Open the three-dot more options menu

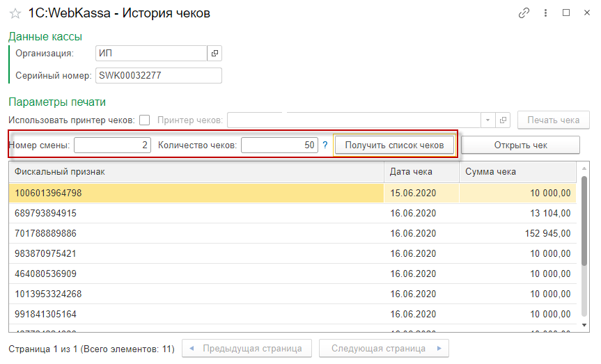tap(545, 13)
